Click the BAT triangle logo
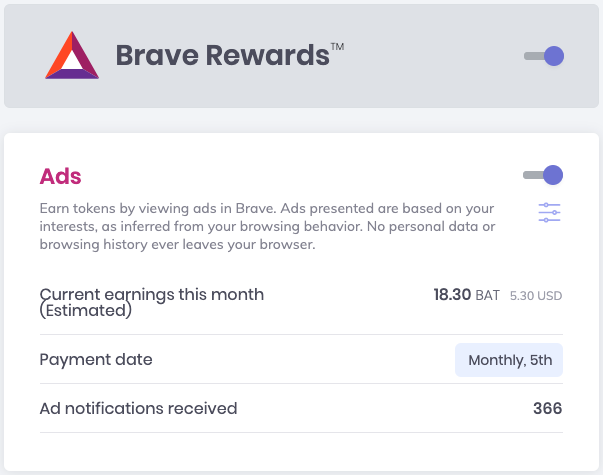Viewport: 603px width, 475px height. [x=72, y=55]
